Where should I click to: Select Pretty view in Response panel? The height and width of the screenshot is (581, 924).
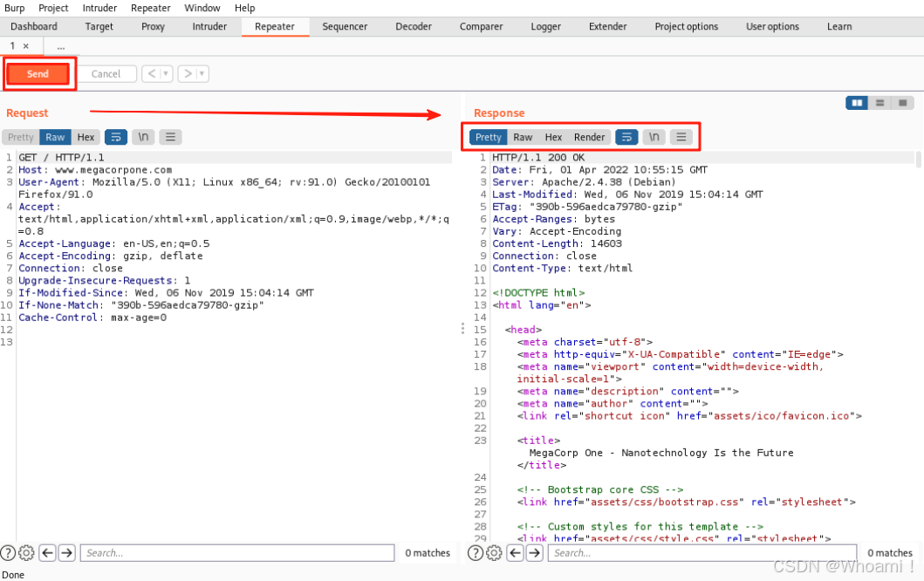488,137
